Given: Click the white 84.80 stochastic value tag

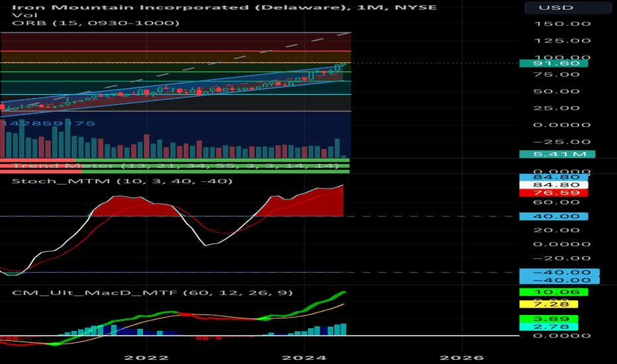Looking at the screenshot, I should click(x=553, y=185).
